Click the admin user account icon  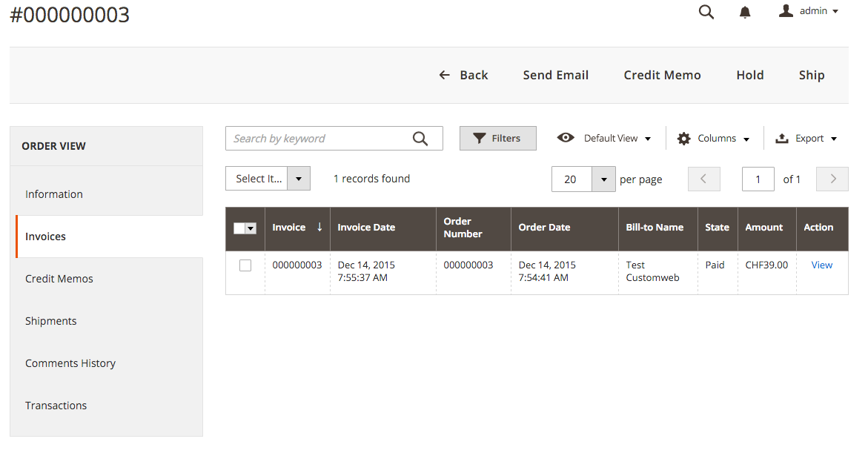pos(786,11)
